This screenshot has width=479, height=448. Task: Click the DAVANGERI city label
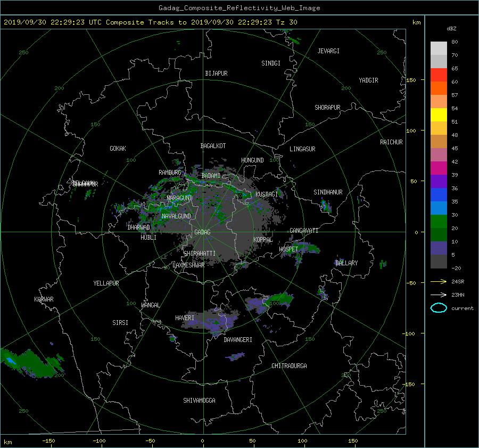click(x=238, y=340)
